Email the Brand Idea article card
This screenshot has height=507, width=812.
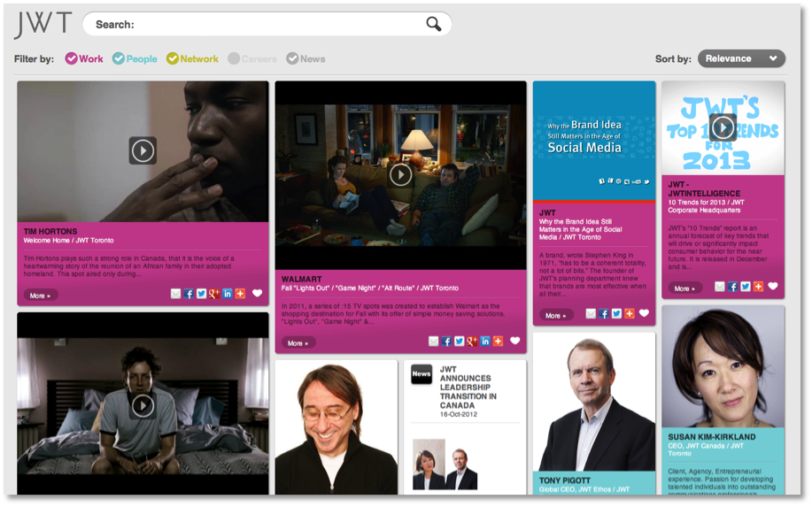pyautogui.click(x=591, y=313)
